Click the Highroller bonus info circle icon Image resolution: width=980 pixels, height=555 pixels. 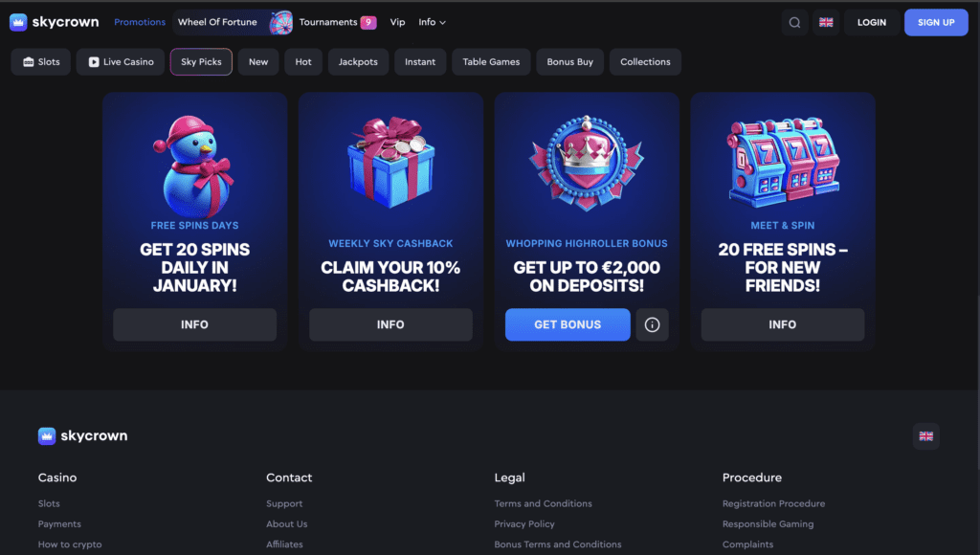pyautogui.click(x=652, y=324)
